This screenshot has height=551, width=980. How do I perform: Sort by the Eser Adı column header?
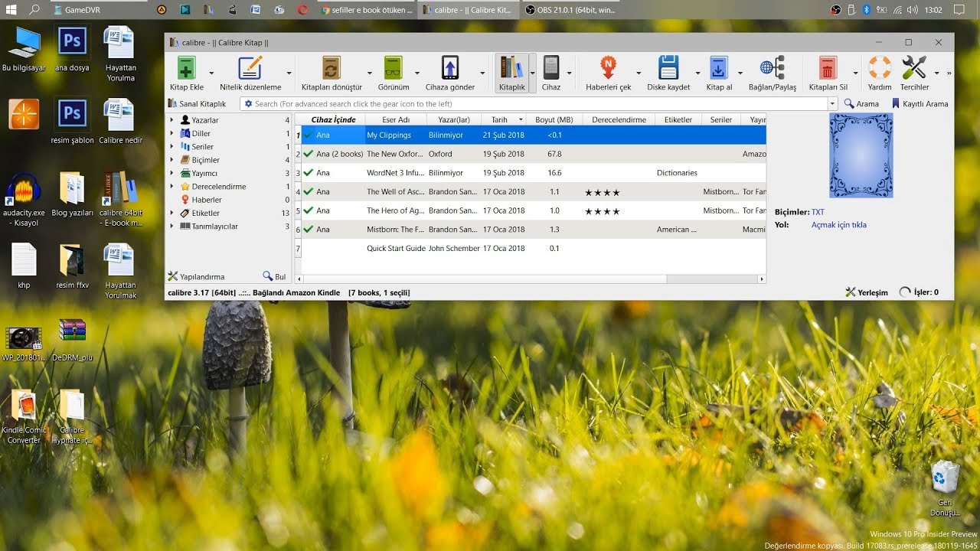tap(396, 119)
